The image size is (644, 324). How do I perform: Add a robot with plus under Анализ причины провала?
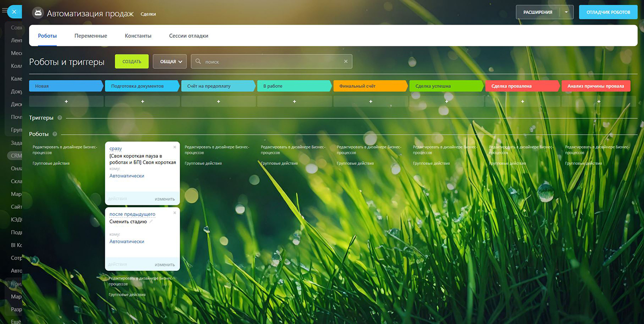(599, 101)
